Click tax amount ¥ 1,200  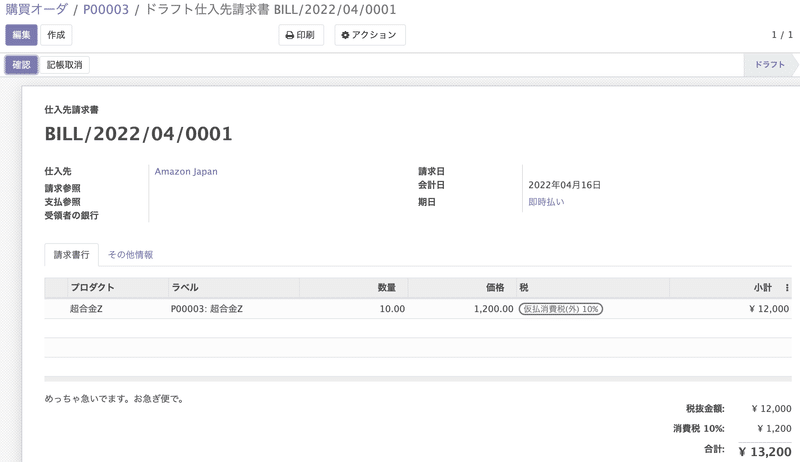(774, 429)
